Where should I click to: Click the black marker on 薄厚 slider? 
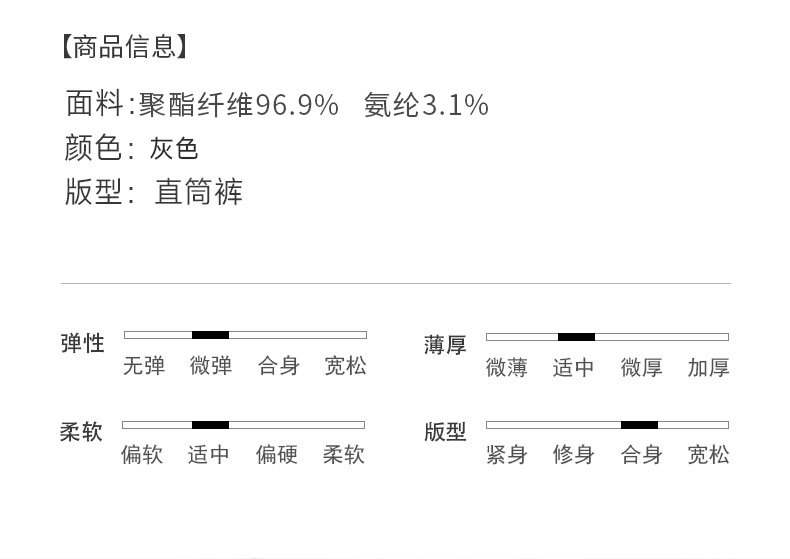(x=576, y=337)
